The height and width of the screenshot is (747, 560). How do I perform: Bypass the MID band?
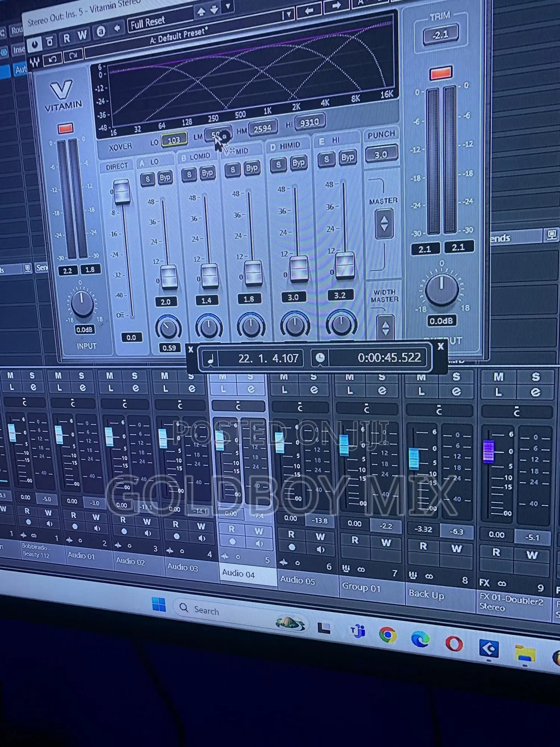[x=252, y=168]
